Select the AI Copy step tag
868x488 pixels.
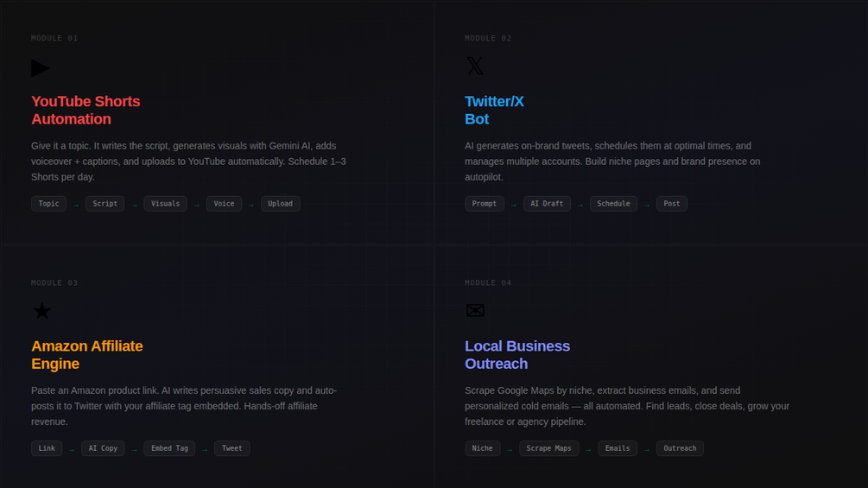[103, 448]
